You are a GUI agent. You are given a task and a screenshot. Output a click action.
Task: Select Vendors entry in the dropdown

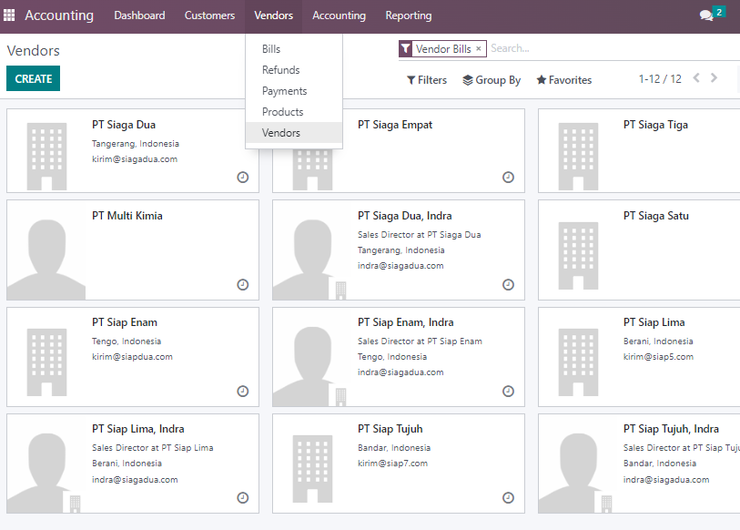pos(294,133)
